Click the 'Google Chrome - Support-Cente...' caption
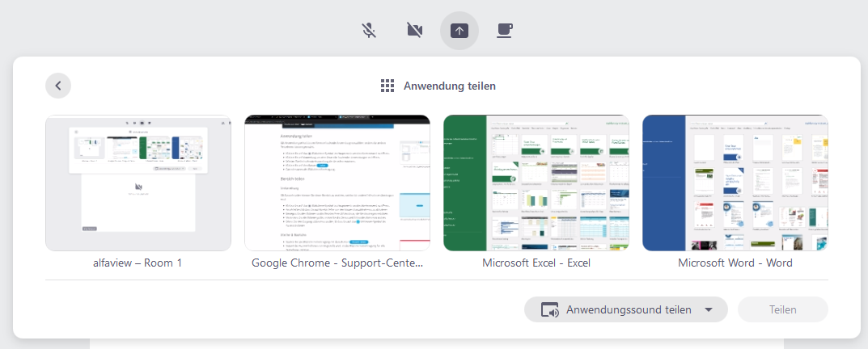 [x=337, y=263]
